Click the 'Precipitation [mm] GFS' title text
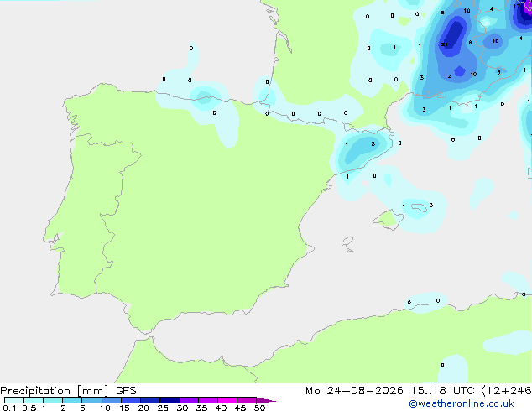Screen dimensions: 532x411 point(68,391)
